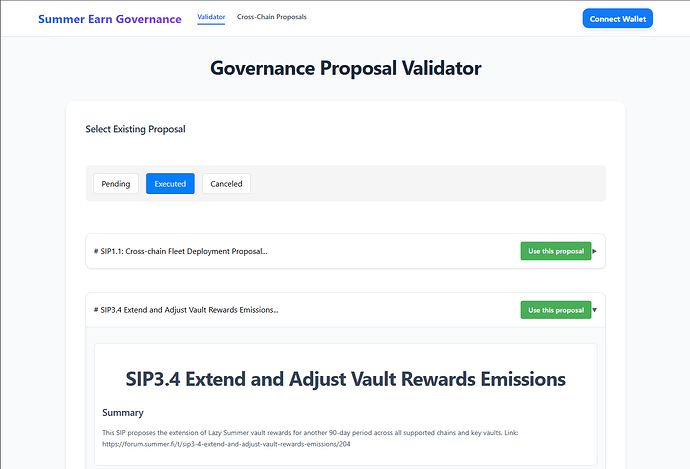The height and width of the screenshot is (469, 690).
Task: Click the Select Existing Proposal label
Action: click(135, 129)
